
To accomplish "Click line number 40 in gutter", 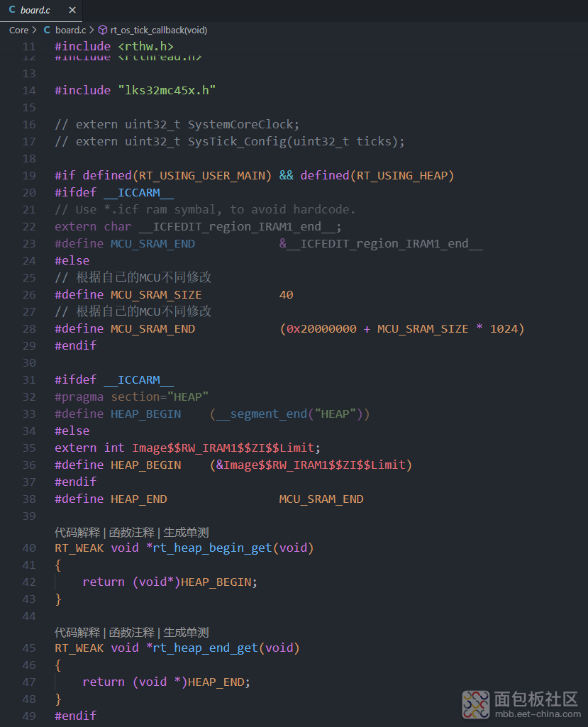I will coord(29,548).
